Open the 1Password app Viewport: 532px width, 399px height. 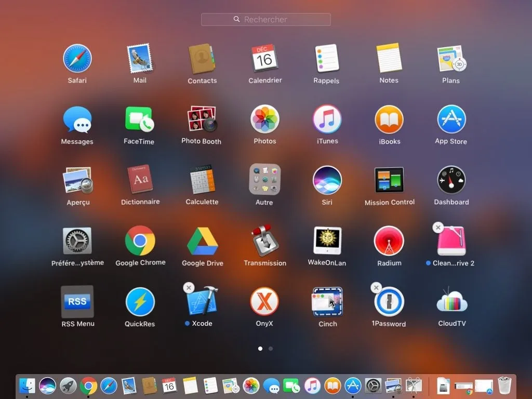[389, 302]
